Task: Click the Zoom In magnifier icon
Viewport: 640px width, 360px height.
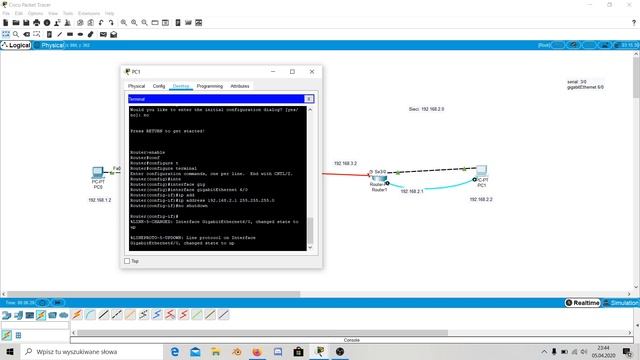Action: click(123, 23)
